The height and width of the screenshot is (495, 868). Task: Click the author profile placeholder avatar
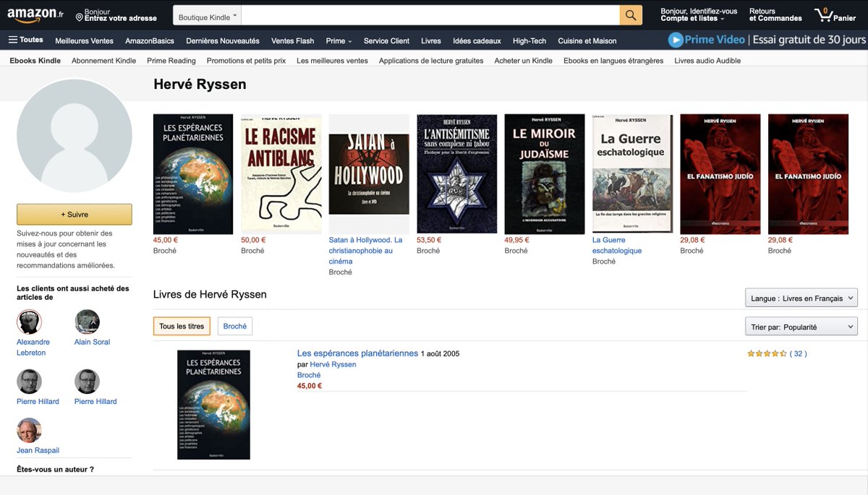pyautogui.click(x=75, y=136)
